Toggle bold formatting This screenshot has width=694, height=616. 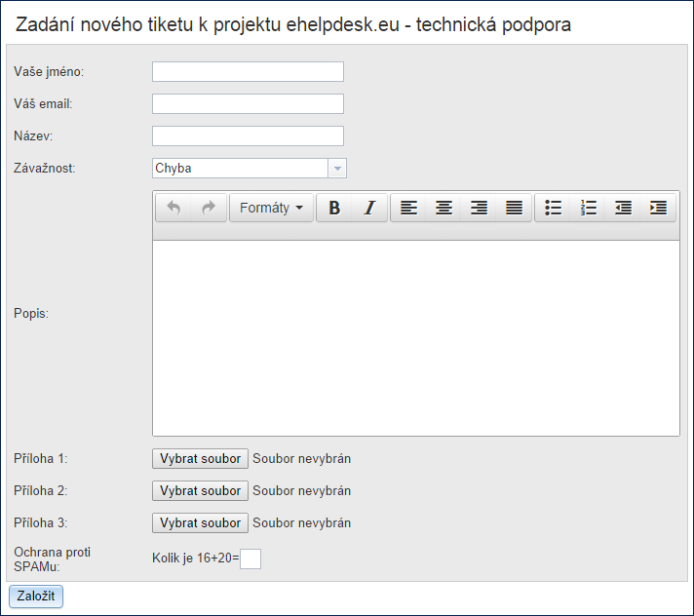334,208
